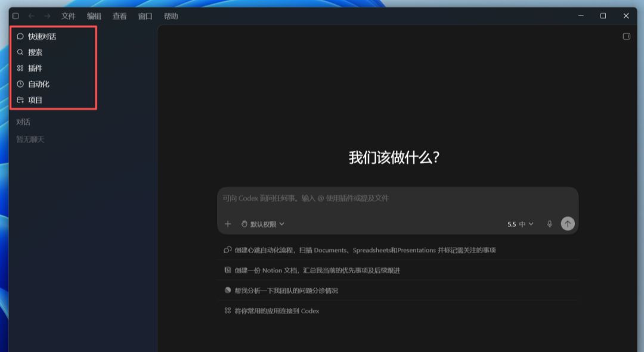Screen dimensions: 644x352
Task: Click the 暂无聊天 placeholder text
Action: point(30,139)
